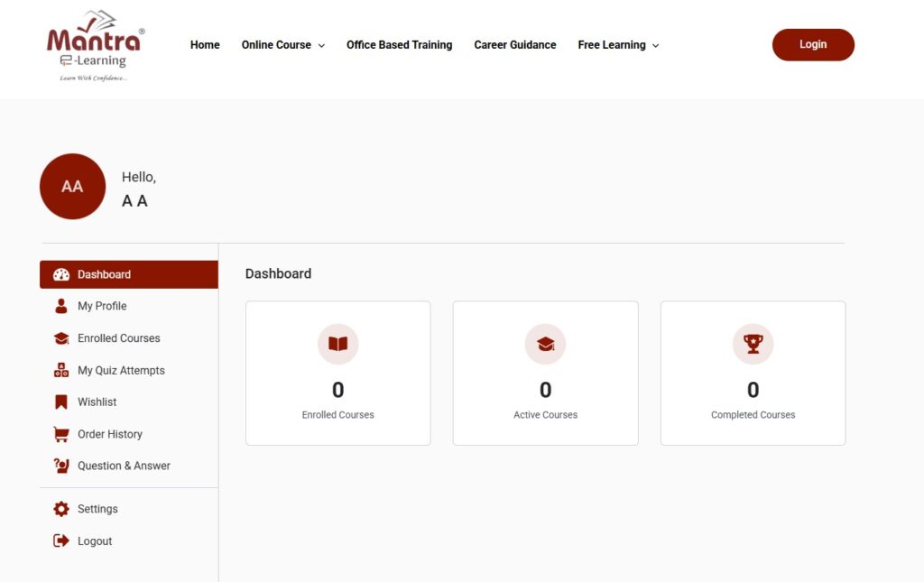Click the My Quiz Attempts blocks icon

point(61,371)
